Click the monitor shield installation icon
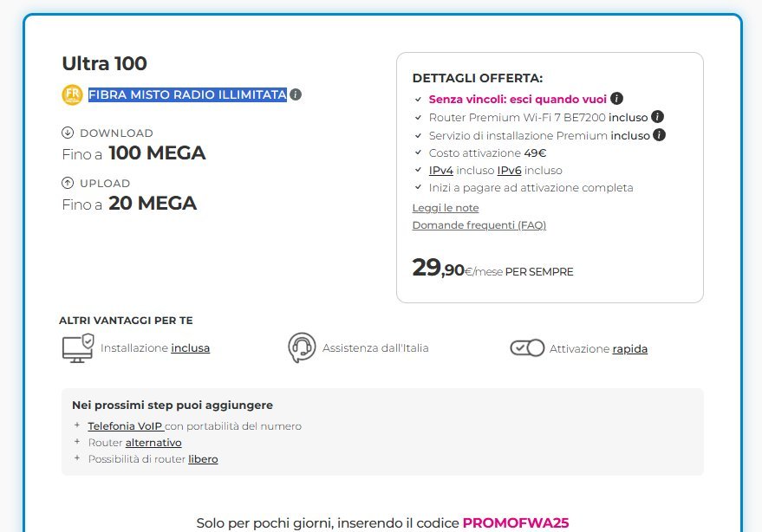Viewport: 762px width, 532px height. point(77,347)
